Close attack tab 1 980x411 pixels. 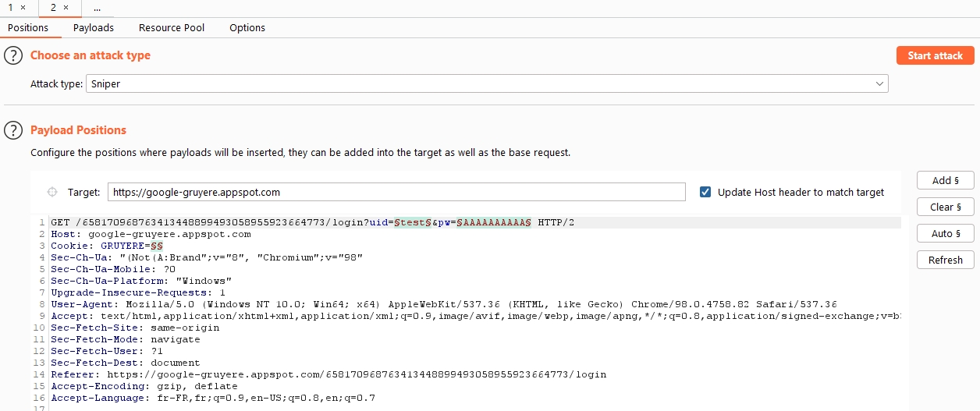pos(23,8)
